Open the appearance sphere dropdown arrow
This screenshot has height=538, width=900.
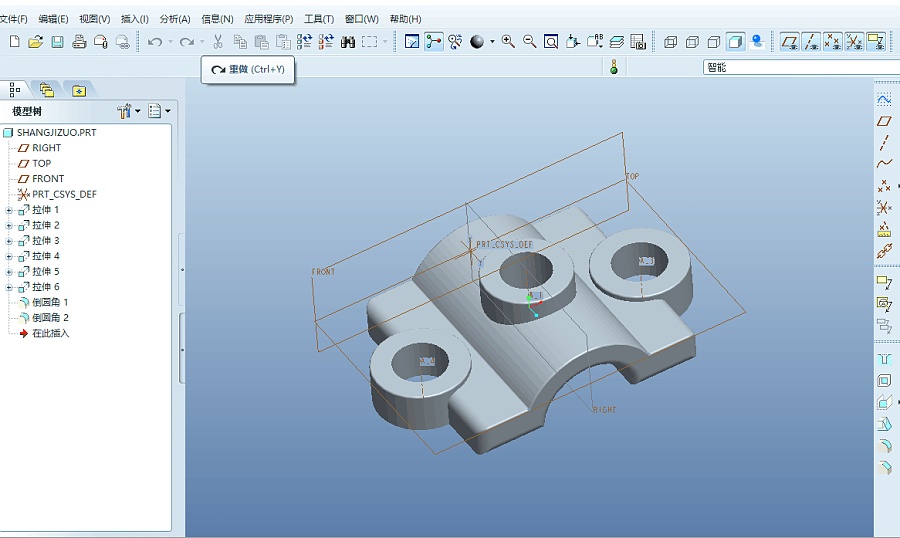(x=492, y=41)
